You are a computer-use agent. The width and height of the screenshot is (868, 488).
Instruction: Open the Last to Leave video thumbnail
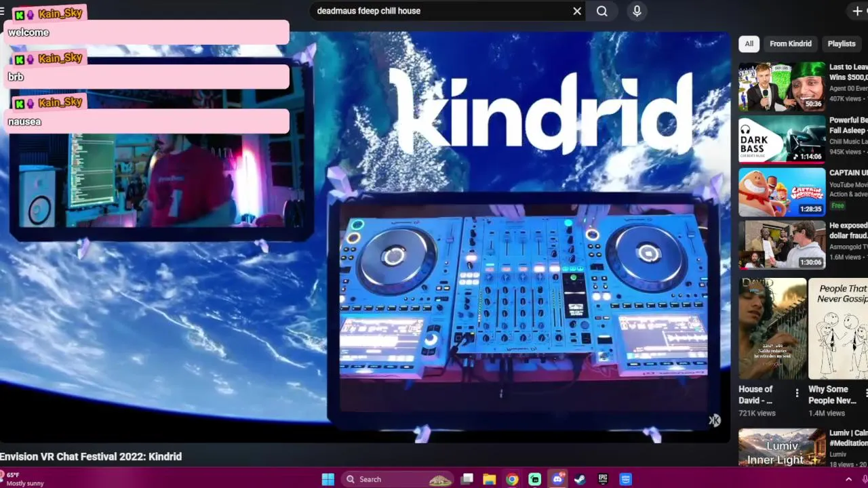click(x=782, y=87)
